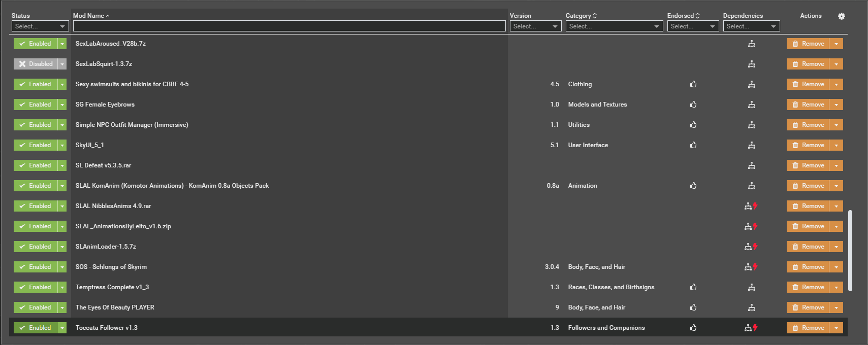Screen dimensions: 868x345
Task: Remove the Toccata Follower v1.3 mod
Action: pos(808,328)
